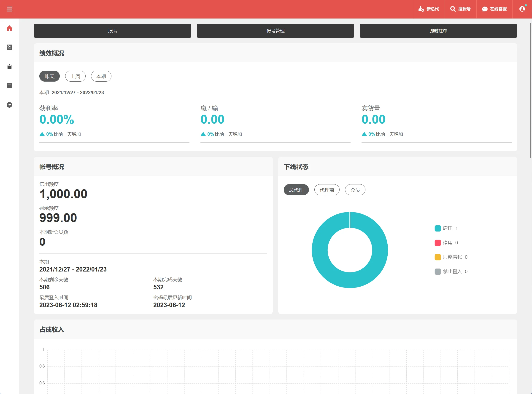Select the 昨天 period filter

click(49, 76)
